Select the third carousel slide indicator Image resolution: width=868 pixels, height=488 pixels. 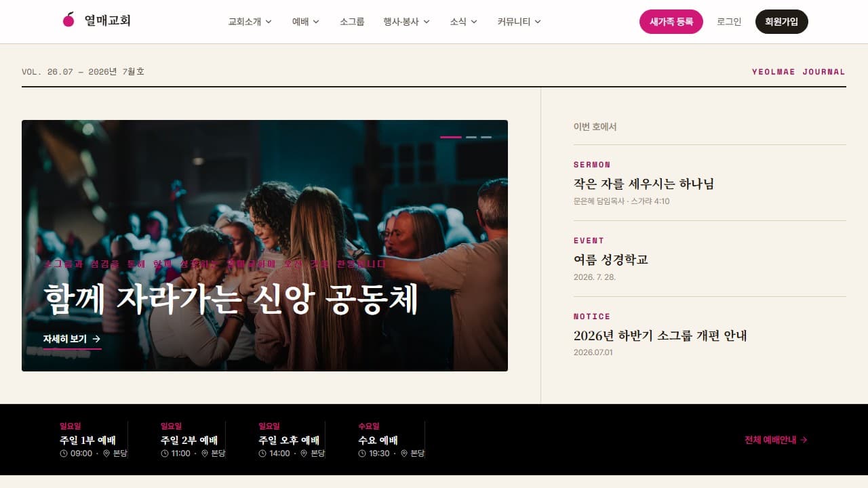pos(486,137)
